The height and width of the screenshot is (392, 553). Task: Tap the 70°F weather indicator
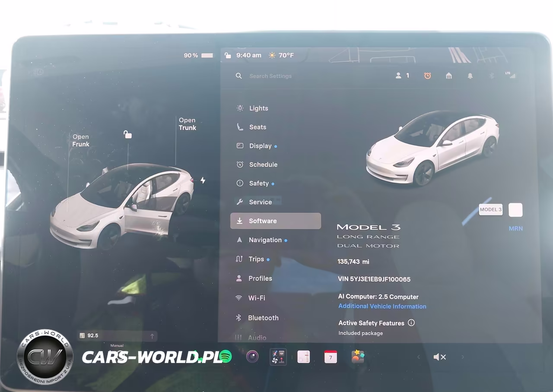(x=281, y=55)
